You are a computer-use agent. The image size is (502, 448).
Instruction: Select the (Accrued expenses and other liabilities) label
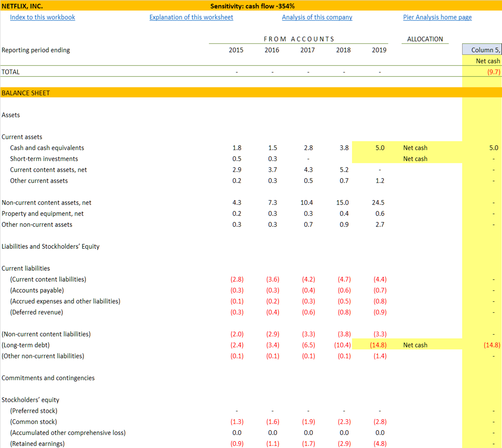click(65, 302)
